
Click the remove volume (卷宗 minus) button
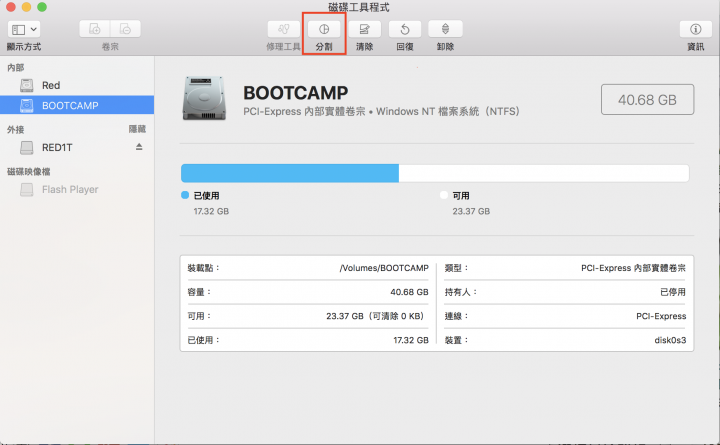tap(125, 29)
